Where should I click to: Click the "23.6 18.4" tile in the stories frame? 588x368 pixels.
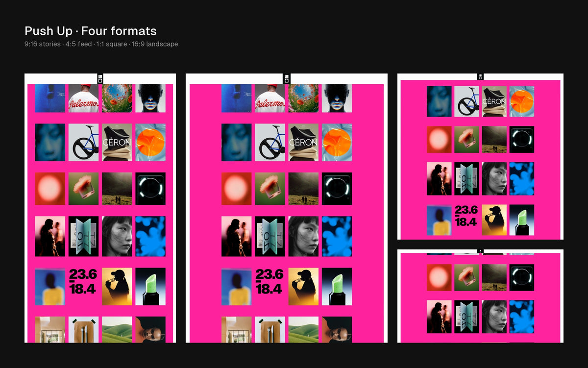[83, 282]
